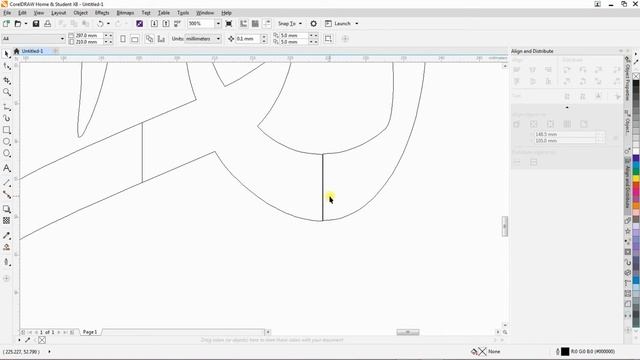Click the Open file icon
Screen dimensions: 640x360
[x=18, y=24]
